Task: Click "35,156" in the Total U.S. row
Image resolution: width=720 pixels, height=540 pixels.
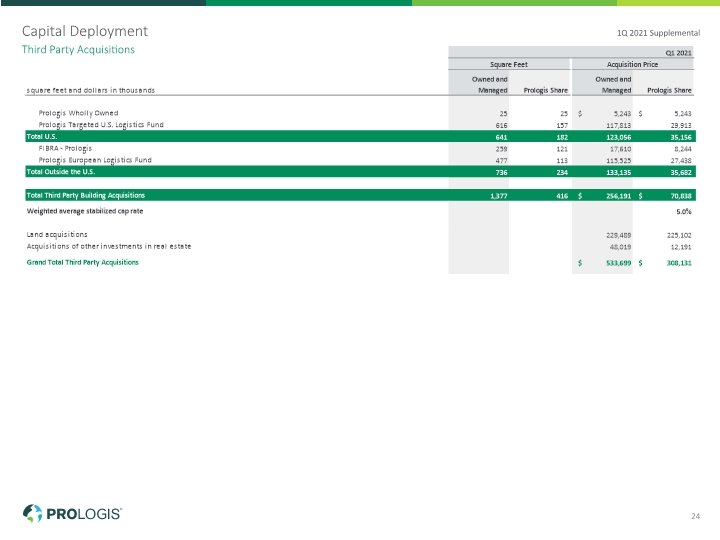Action: 681,137
